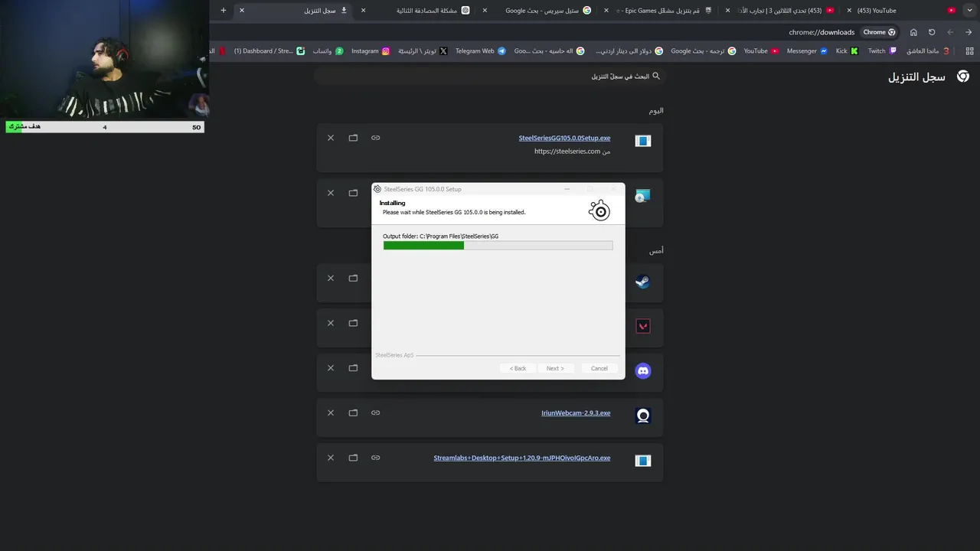The width and height of the screenshot is (980, 551).
Task: Open SteelSeriesGG105.0.0Setup.exe file link
Action: tap(564, 138)
